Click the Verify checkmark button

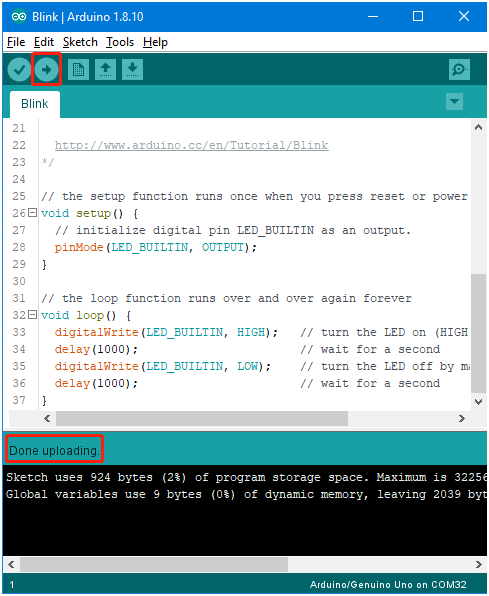(x=19, y=70)
